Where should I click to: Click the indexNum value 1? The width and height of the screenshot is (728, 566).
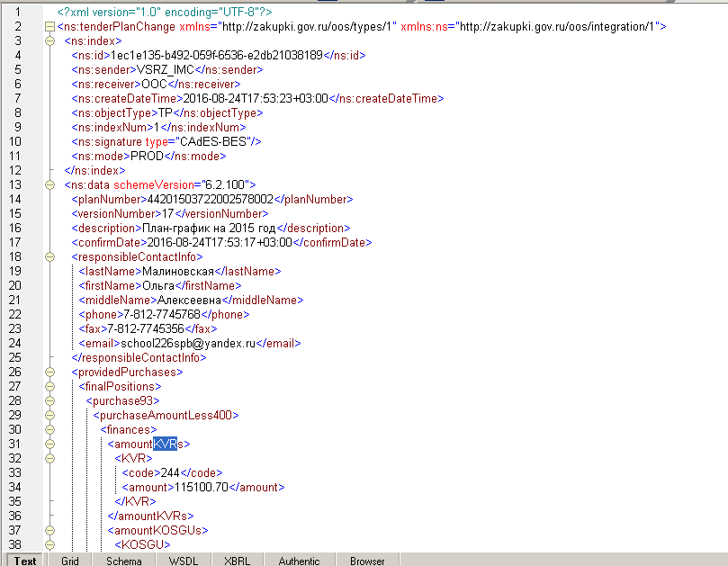tap(157, 127)
